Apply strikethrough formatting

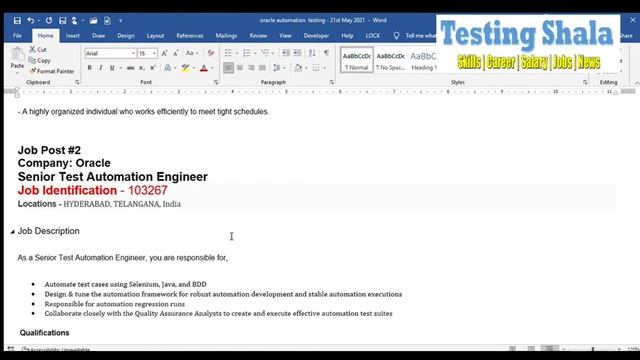coord(130,68)
